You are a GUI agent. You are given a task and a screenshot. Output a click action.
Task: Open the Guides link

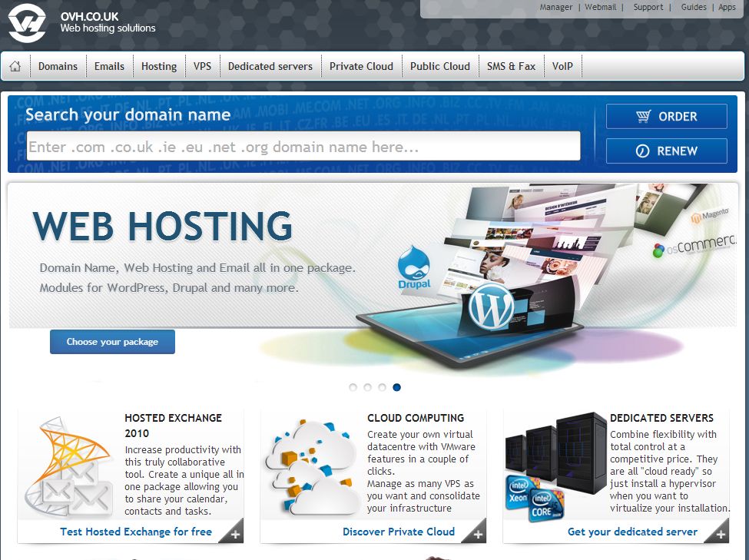[694, 7]
